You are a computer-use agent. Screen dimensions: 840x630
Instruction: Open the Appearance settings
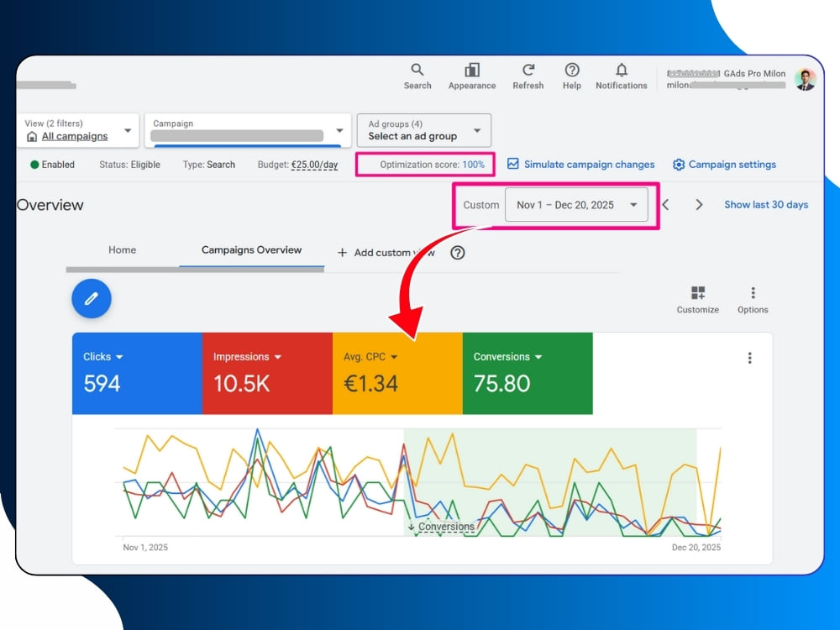click(x=472, y=76)
